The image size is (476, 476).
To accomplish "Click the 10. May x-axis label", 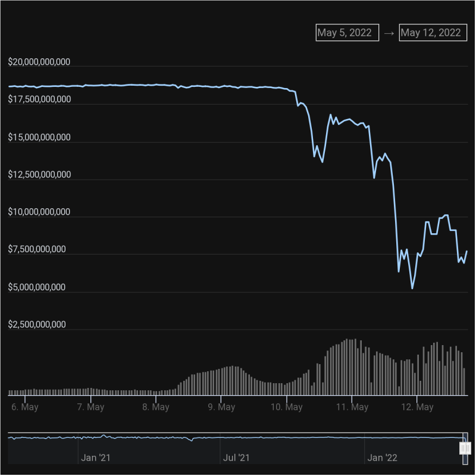I will tap(286, 407).
